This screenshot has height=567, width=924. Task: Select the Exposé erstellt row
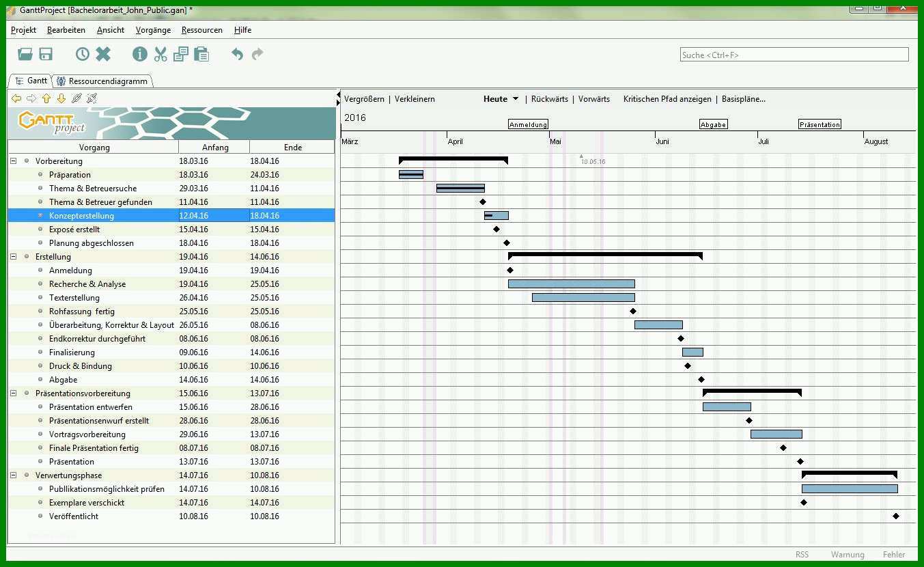[171, 230]
